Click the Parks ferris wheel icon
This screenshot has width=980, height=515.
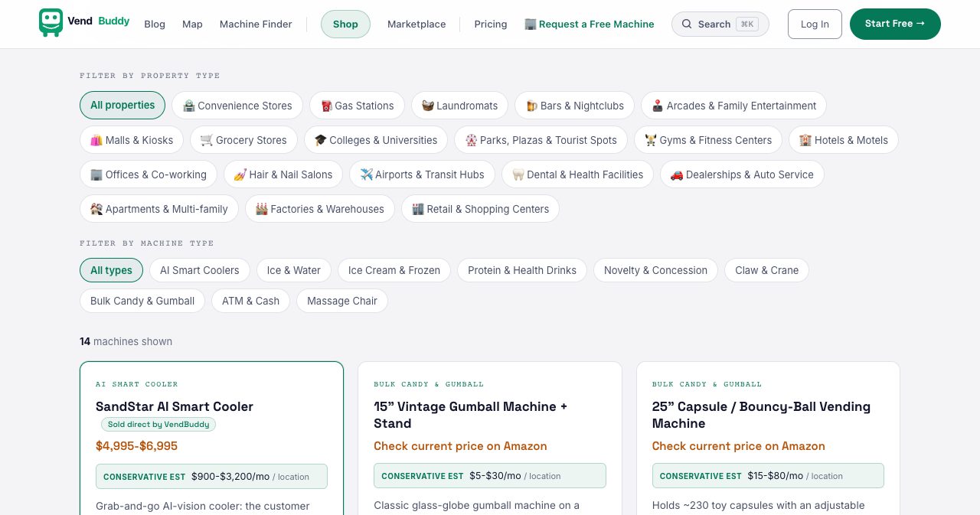point(472,140)
